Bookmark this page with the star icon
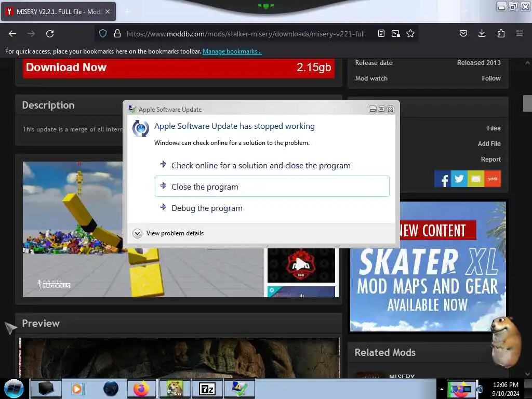 pyautogui.click(x=410, y=33)
